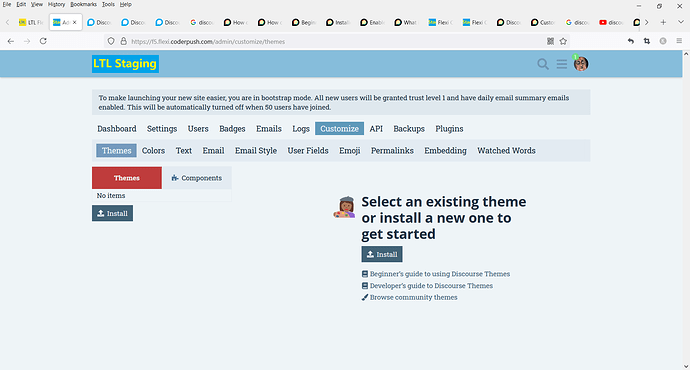Switch to the LTL Fl browser tab
The height and width of the screenshot is (370, 690).
click(31, 22)
